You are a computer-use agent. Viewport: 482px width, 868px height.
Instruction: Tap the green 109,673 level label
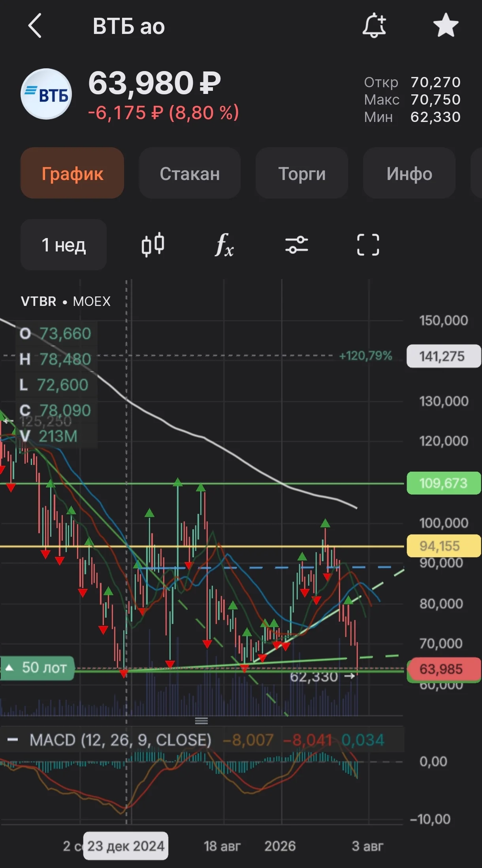[444, 483]
